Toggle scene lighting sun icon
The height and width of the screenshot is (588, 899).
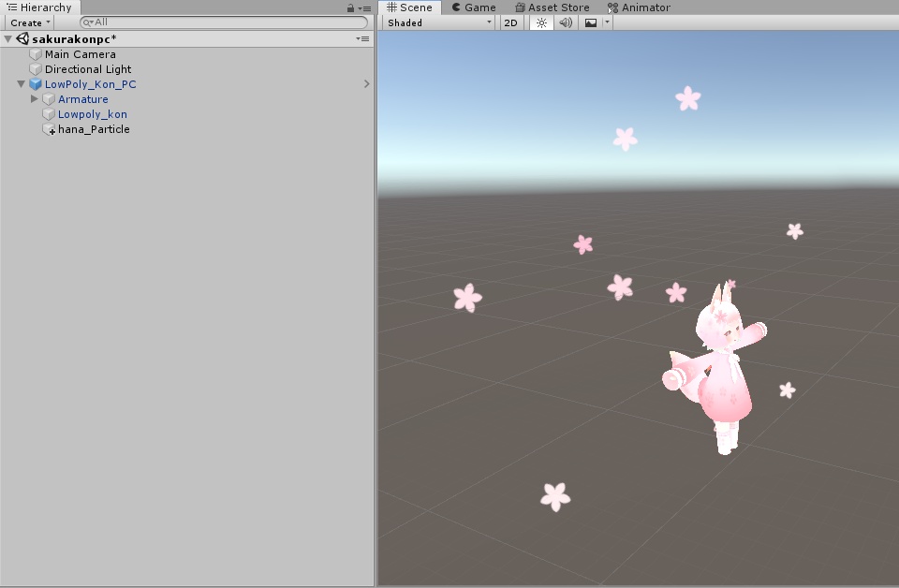(x=541, y=22)
